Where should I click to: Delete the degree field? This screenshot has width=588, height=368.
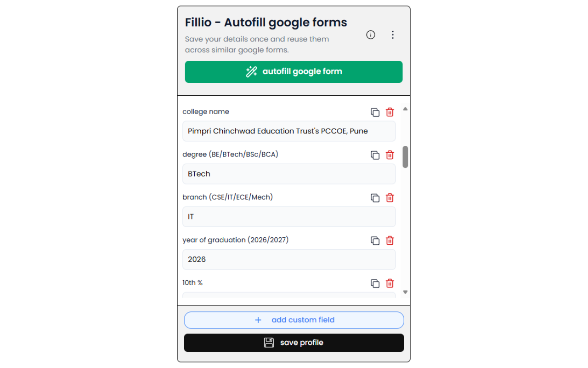point(390,155)
